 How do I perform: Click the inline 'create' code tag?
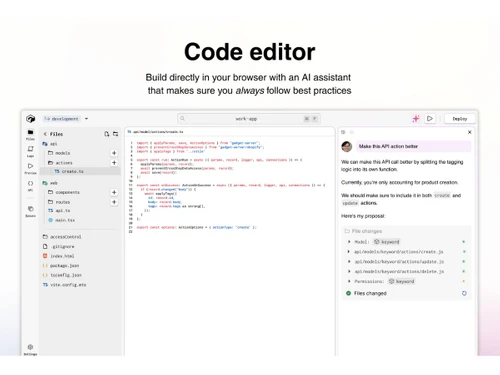(x=442, y=195)
